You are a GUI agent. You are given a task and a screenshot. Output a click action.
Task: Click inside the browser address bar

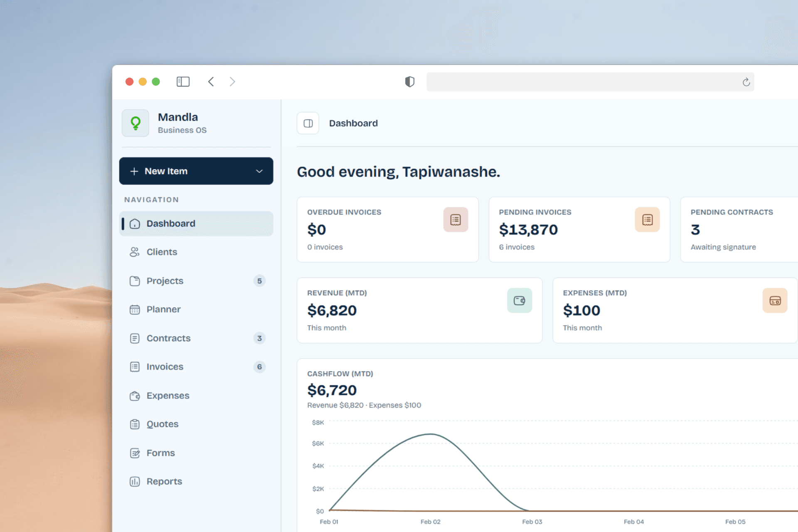click(x=582, y=81)
